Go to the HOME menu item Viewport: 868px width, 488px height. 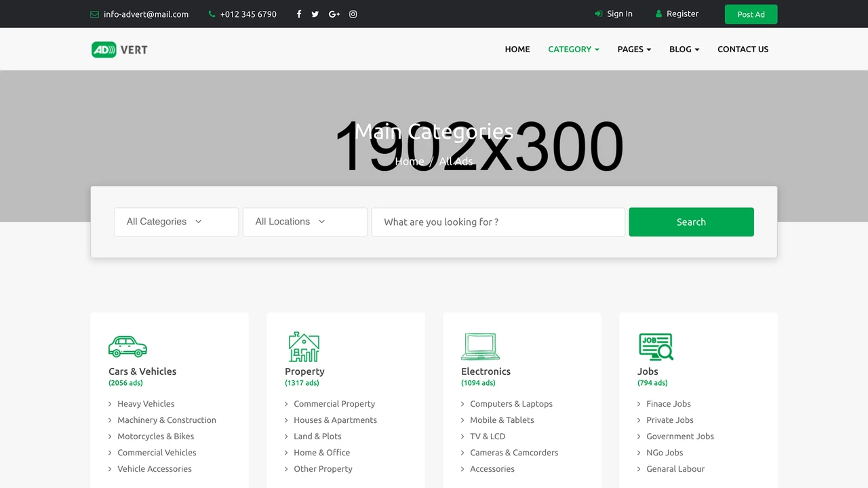tap(517, 49)
